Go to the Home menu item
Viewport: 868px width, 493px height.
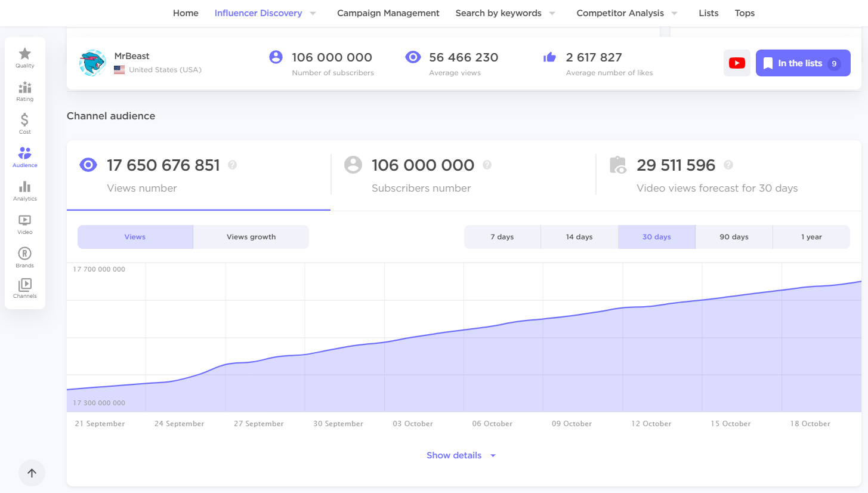186,13
